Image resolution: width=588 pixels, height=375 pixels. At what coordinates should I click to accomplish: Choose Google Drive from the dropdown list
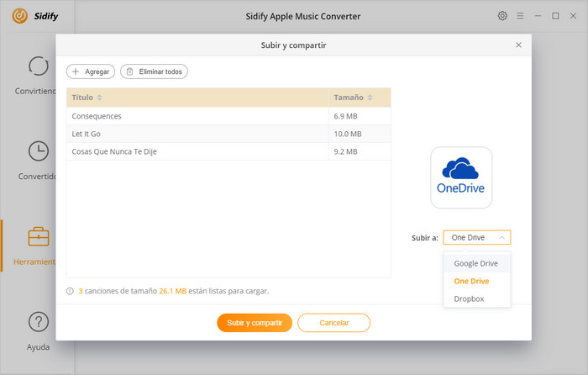tap(476, 263)
